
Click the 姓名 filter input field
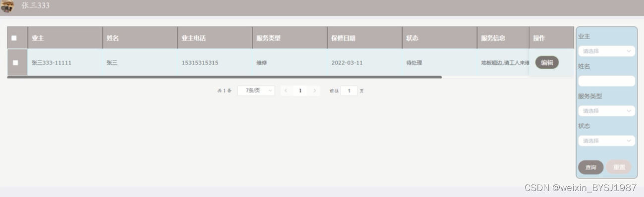pyautogui.click(x=606, y=81)
